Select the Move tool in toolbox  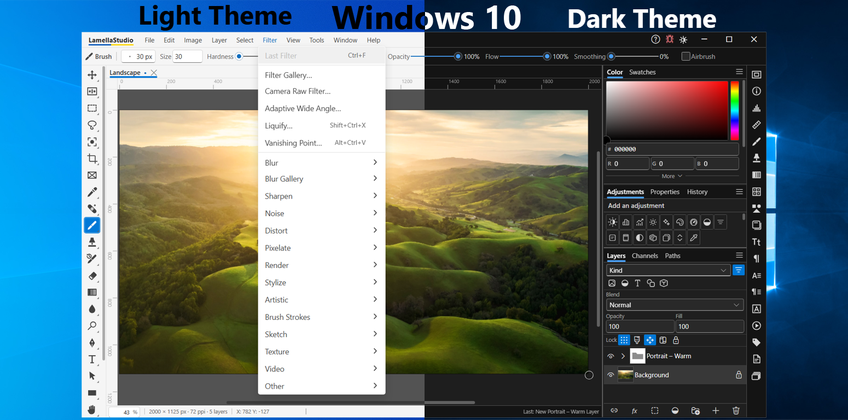coord(92,75)
